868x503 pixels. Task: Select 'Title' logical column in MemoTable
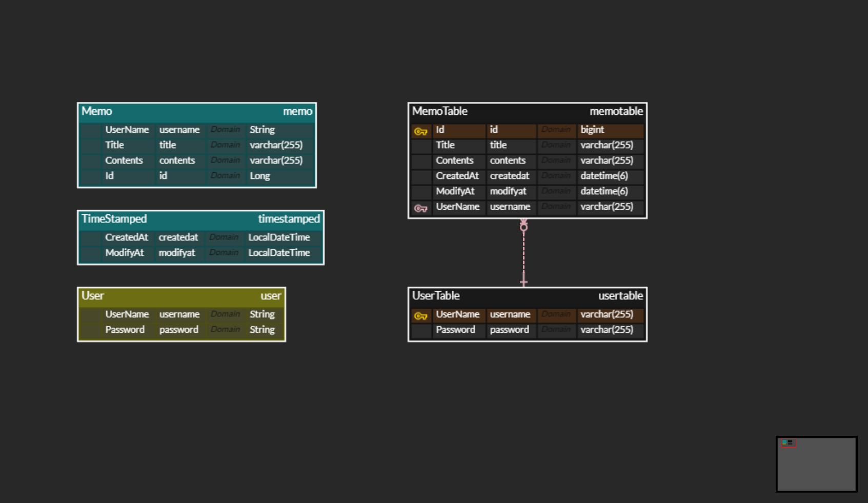[446, 145]
